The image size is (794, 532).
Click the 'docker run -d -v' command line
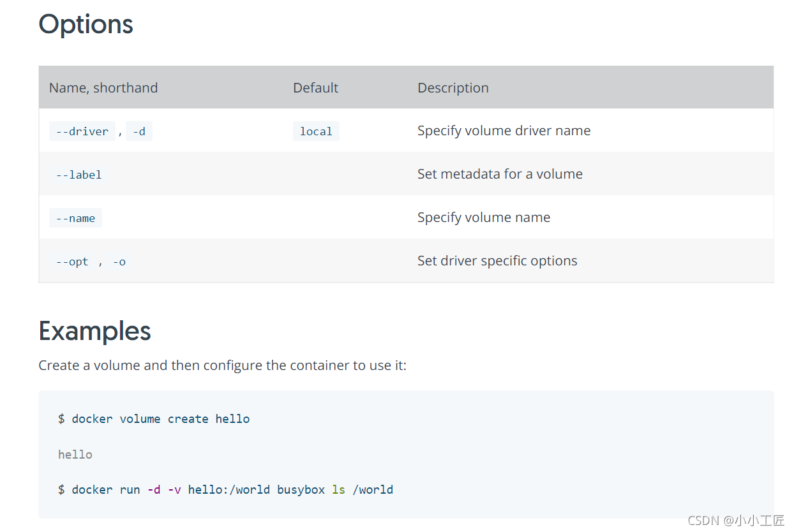pos(225,490)
